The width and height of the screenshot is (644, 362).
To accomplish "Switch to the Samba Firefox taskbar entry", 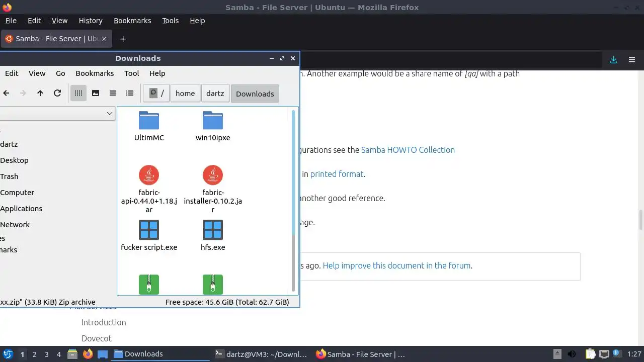I will pyautogui.click(x=361, y=354).
